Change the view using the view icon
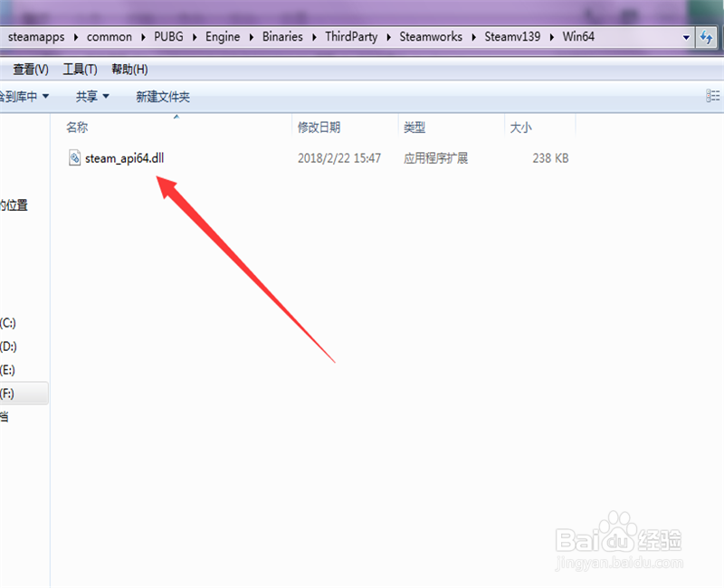Image resolution: width=724 pixels, height=588 pixels. pyautogui.click(x=712, y=96)
